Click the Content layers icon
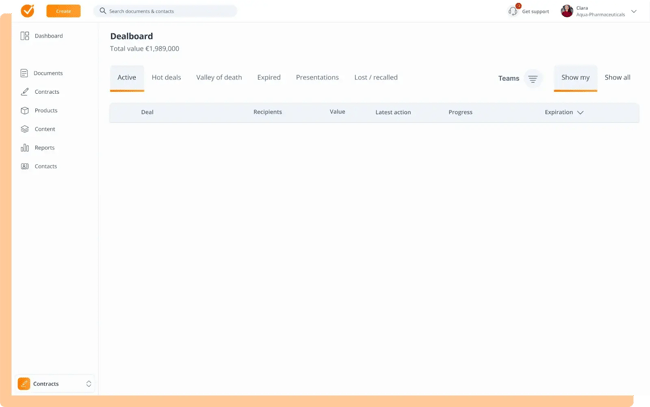Viewport: 650px width, 407px height. (25, 129)
